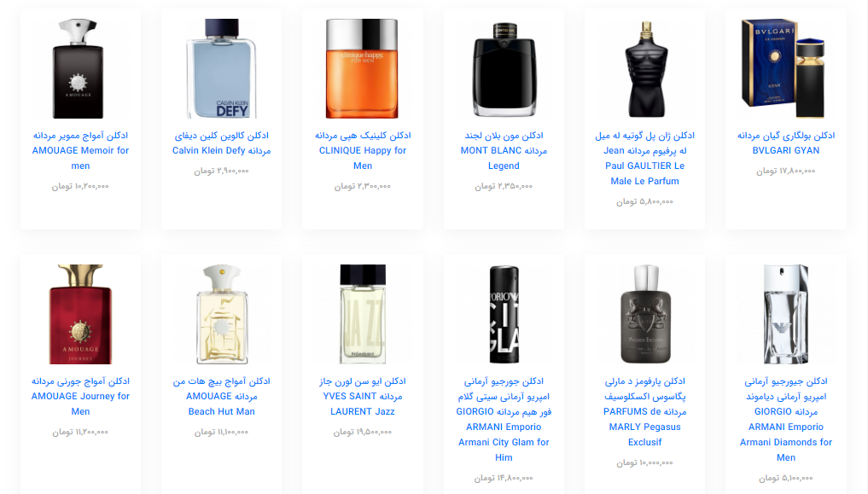Click the YVES SAINT LAURENT Jazz title link
The image size is (868, 494).
pyautogui.click(x=363, y=396)
